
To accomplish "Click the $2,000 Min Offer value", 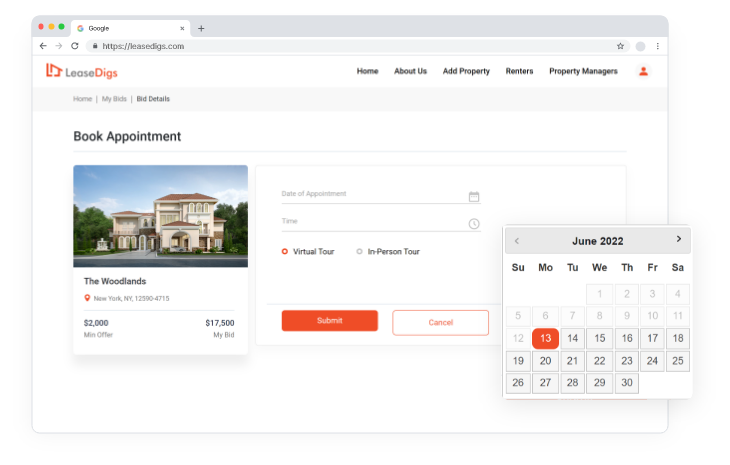I will (x=96, y=323).
